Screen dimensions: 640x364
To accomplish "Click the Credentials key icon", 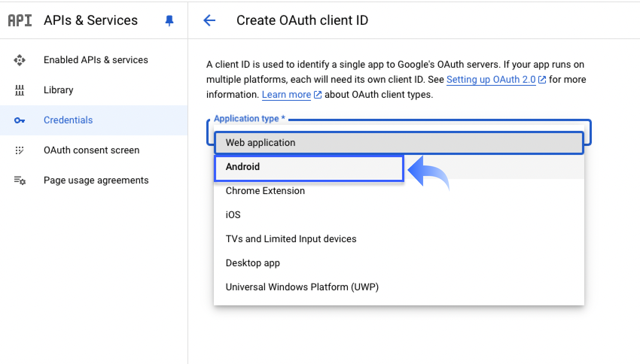I will 20,120.
